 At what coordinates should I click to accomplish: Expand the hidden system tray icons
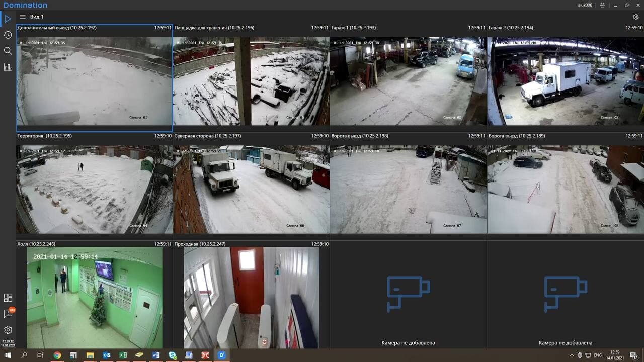point(572,355)
